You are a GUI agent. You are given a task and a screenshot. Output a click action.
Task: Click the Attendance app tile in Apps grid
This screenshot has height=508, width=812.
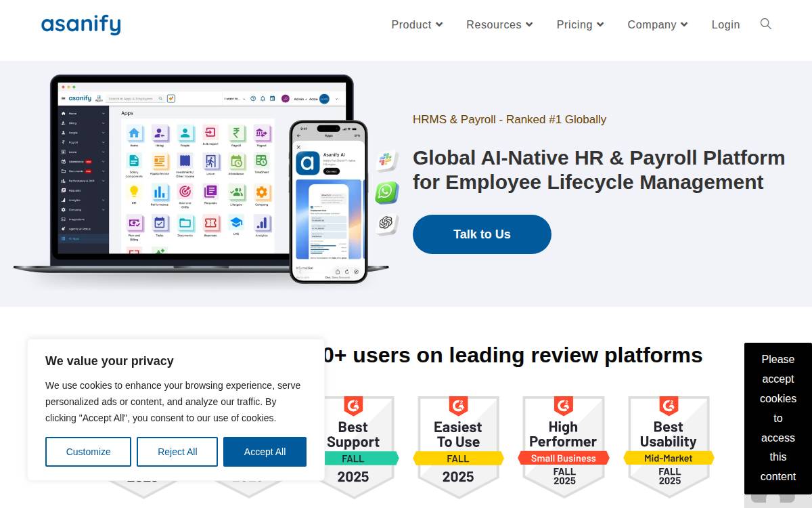(236, 163)
